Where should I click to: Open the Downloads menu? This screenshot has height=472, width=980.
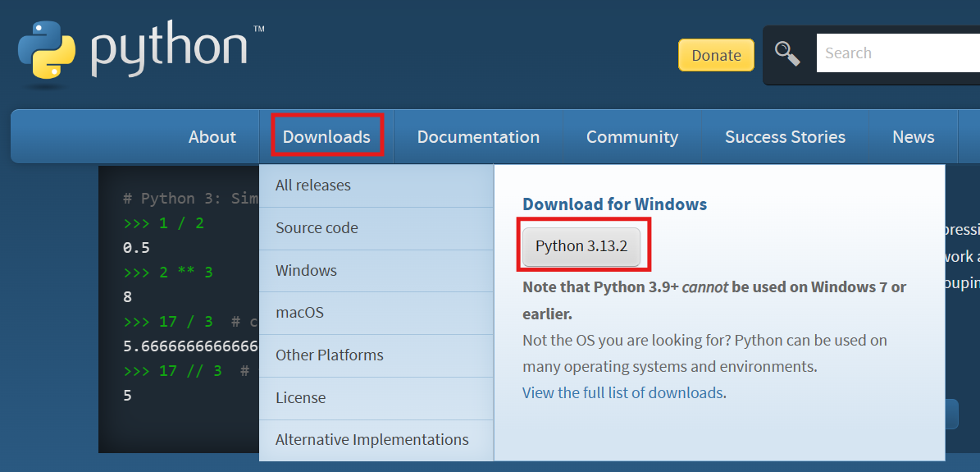(326, 136)
